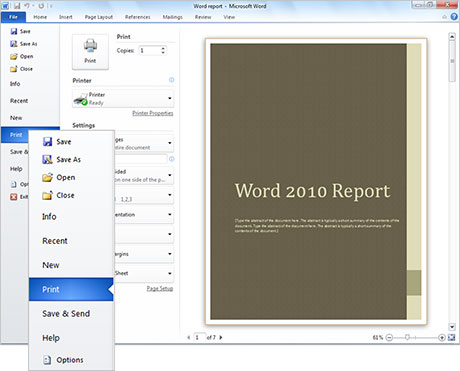Click Save floppy icon in the enlarged menu
Viewport: 460px width, 371px height.
coord(47,142)
